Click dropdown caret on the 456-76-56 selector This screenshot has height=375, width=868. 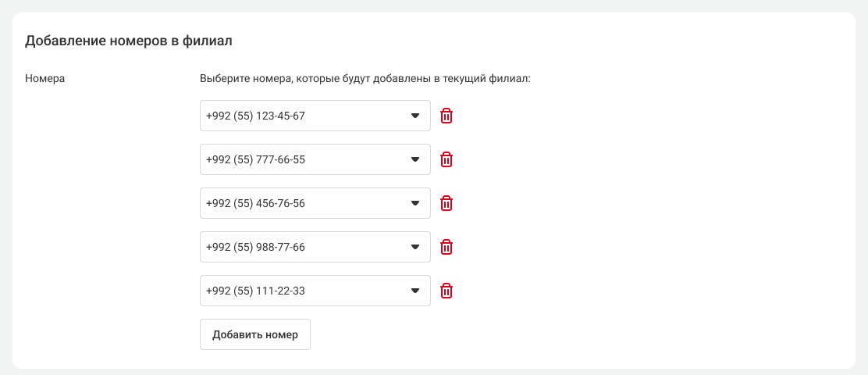click(415, 203)
